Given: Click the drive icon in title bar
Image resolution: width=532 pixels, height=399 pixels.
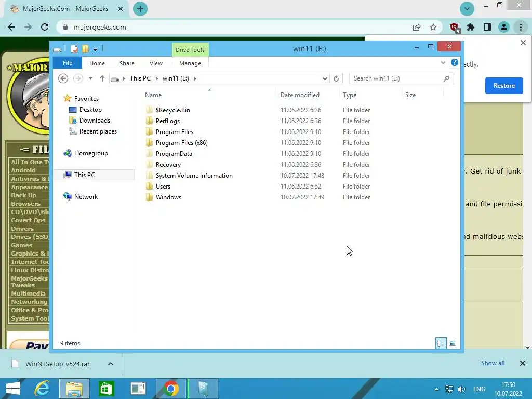Looking at the screenshot, I should coord(57,50).
